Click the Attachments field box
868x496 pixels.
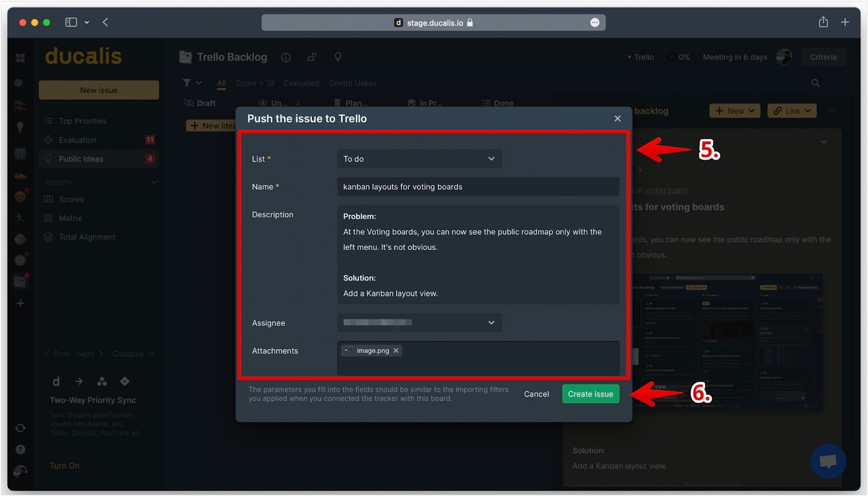pyautogui.click(x=478, y=358)
